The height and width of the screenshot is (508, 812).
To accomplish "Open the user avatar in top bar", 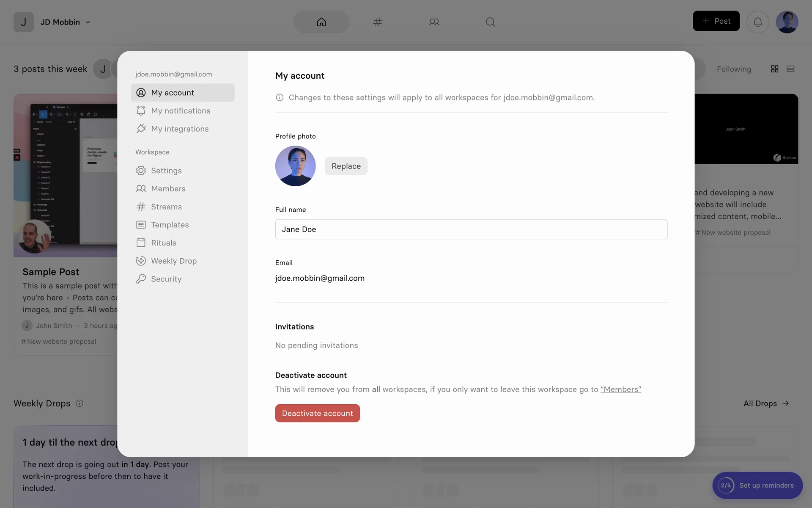I will (x=787, y=22).
